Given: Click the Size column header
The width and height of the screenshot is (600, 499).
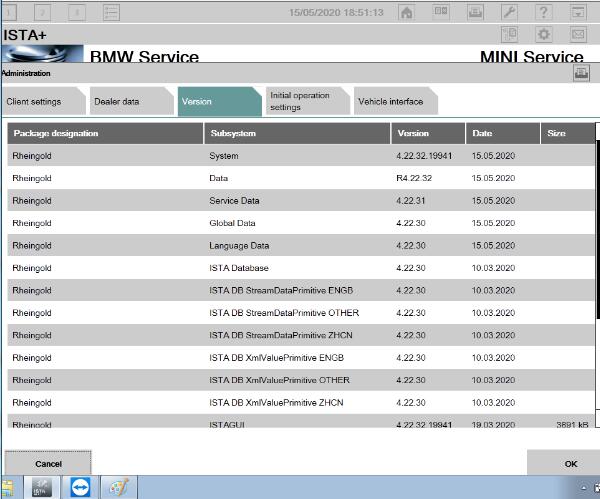Looking at the screenshot, I should [x=568, y=133].
